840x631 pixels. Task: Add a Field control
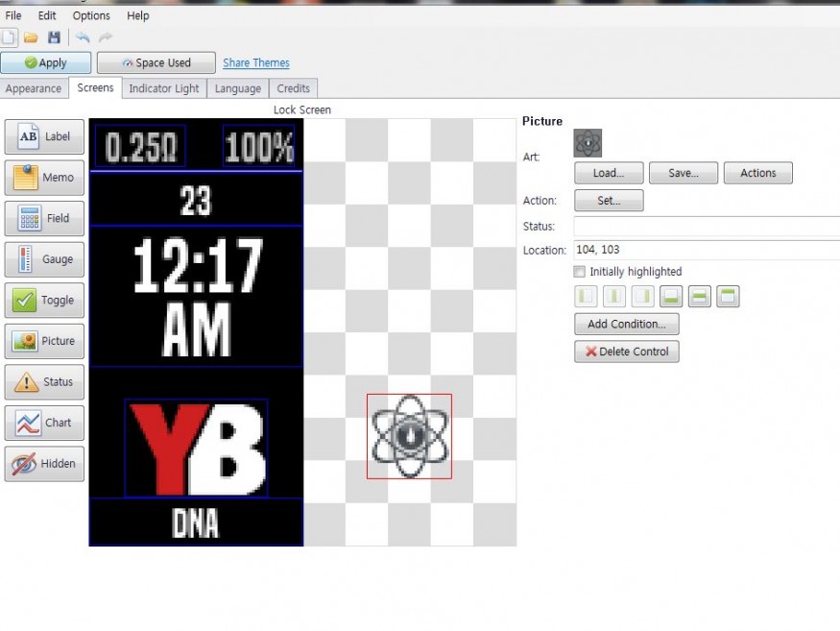click(x=44, y=218)
